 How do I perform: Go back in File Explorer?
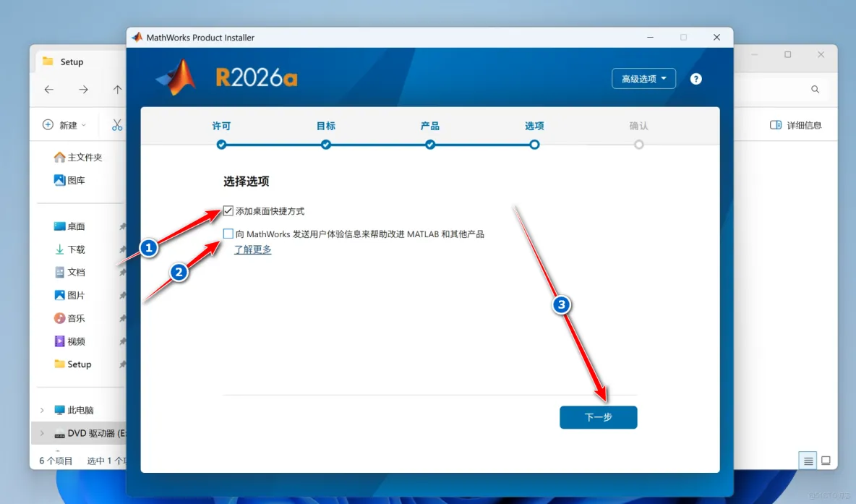pos(49,90)
